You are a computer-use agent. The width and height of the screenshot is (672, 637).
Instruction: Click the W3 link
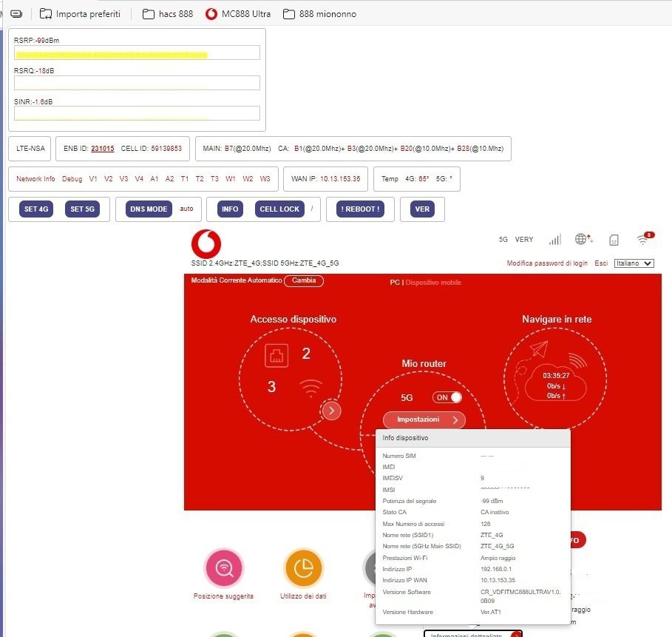[265, 179]
